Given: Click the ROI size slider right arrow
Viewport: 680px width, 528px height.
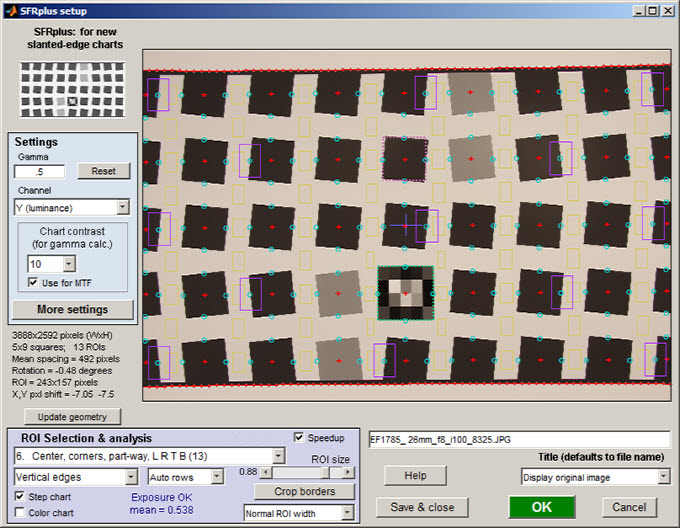Looking at the screenshot, I should (354, 472).
